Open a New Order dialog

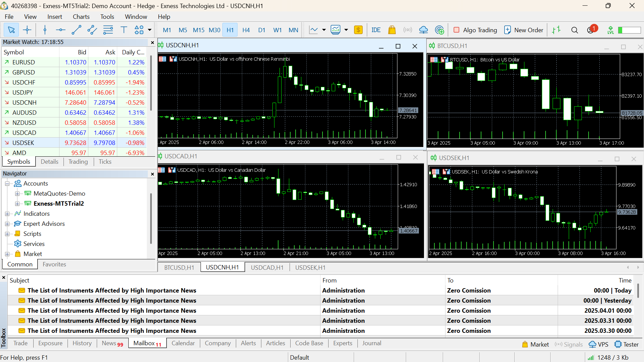523,30
